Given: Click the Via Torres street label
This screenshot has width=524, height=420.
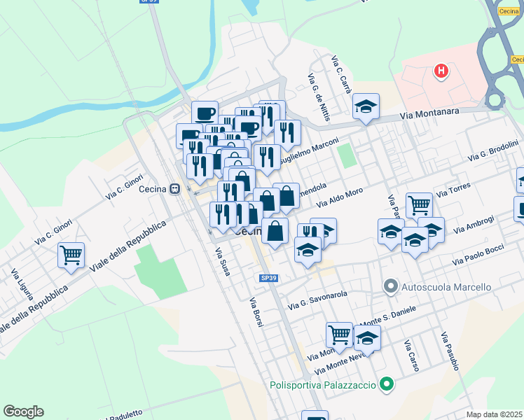Looking at the screenshot, I should (453, 190).
